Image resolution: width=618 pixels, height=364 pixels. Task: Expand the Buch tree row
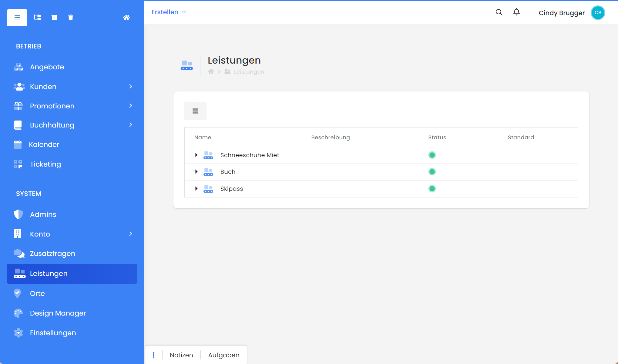(x=196, y=172)
